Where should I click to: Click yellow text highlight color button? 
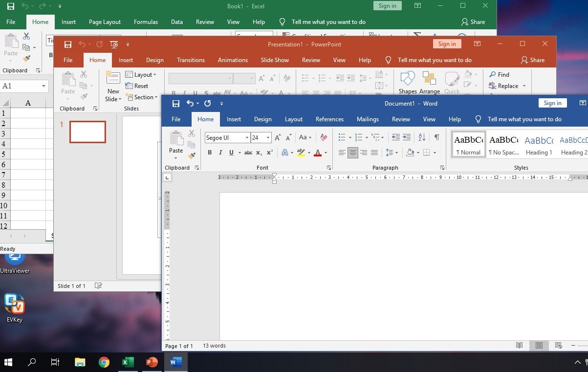[x=301, y=153]
